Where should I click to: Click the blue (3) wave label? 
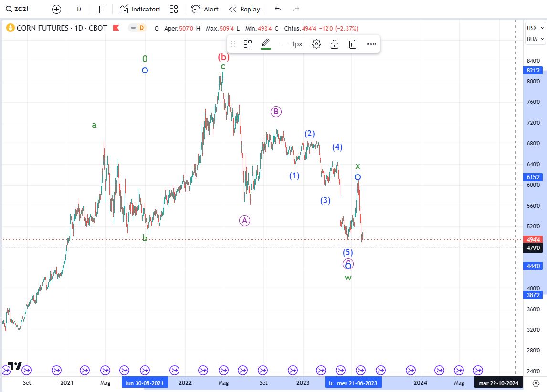point(326,200)
